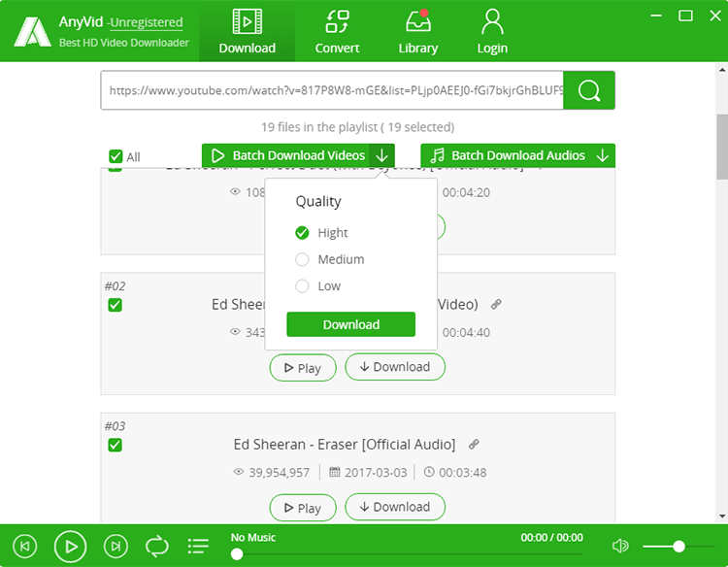Screen dimensions: 728x567
Task: Expand the Batch Download Audios arrow
Action: tap(603, 155)
